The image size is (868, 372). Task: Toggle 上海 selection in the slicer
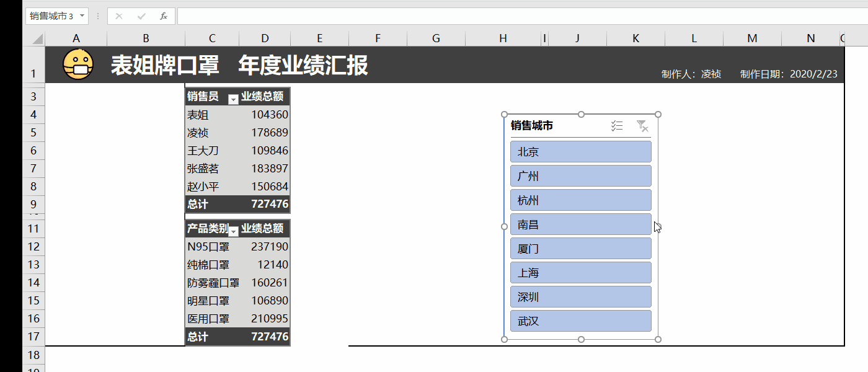pos(580,272)
